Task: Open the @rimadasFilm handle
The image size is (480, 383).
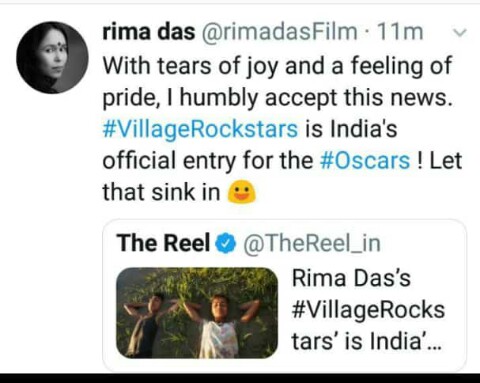Action: coord(279,32)
